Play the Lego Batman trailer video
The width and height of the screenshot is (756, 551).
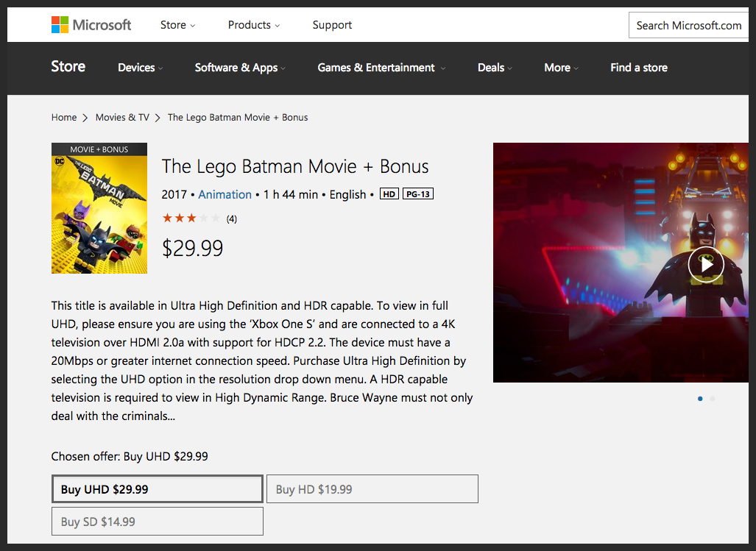pos(706,264)
